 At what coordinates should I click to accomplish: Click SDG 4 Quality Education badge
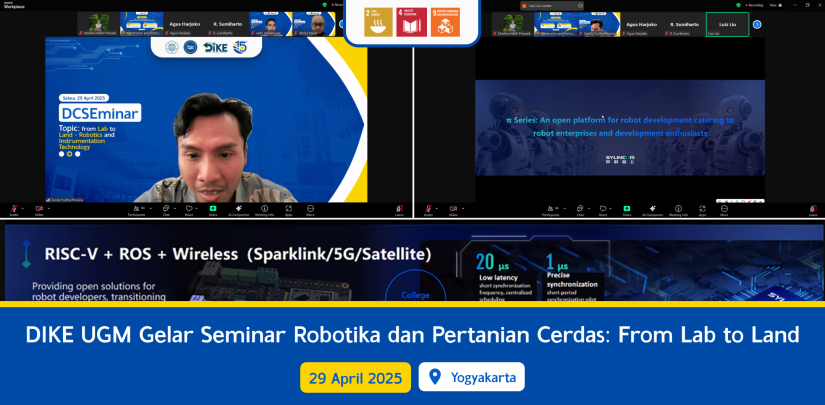(411, 22)
